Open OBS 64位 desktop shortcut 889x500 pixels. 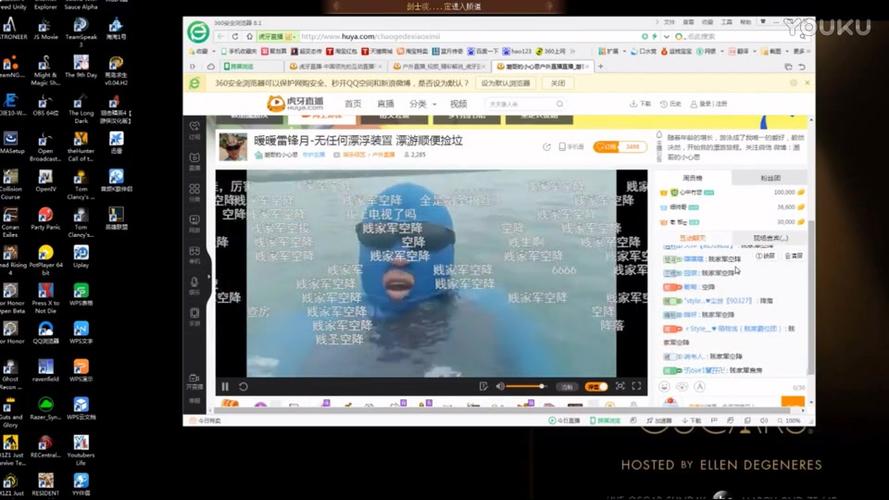45,106
